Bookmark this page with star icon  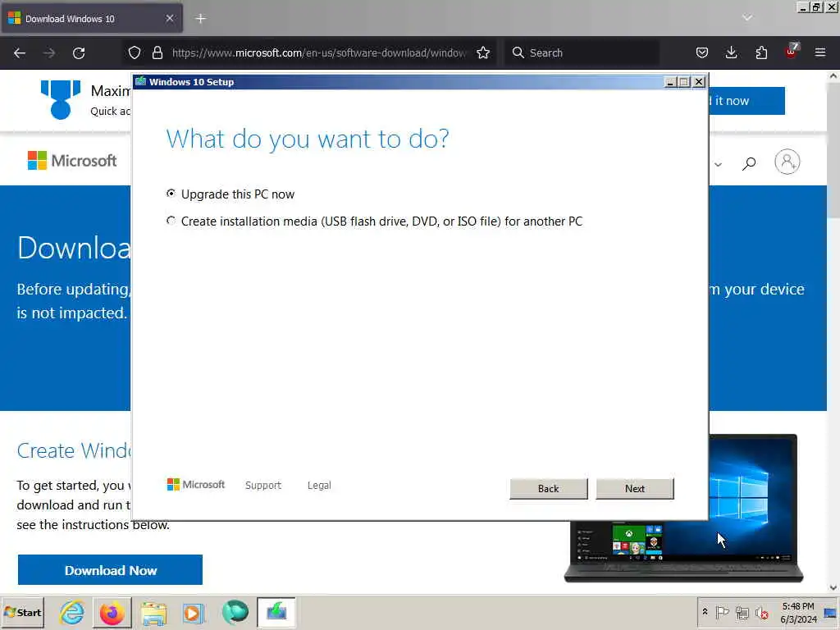click(x=483, y=52)
